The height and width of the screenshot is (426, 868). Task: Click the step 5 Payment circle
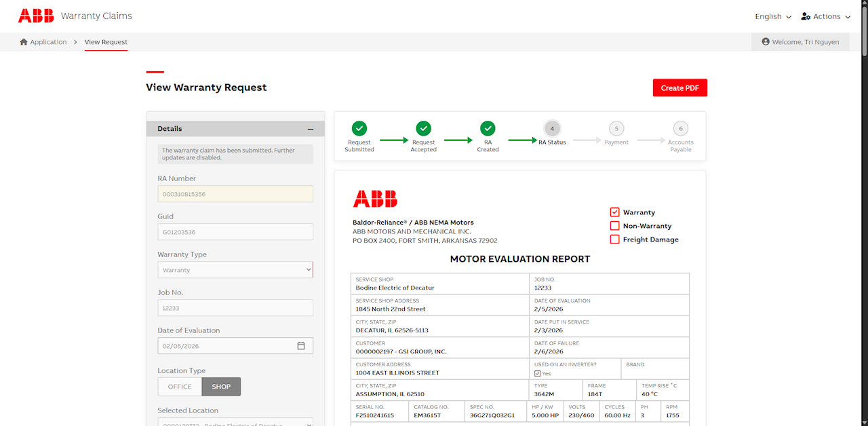coord(616,128)
